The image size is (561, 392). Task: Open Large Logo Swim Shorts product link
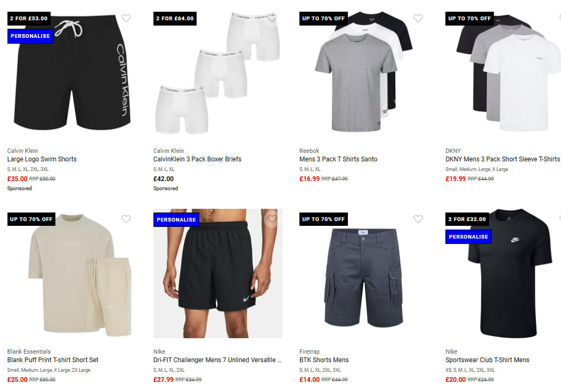[x=42, y=159]
